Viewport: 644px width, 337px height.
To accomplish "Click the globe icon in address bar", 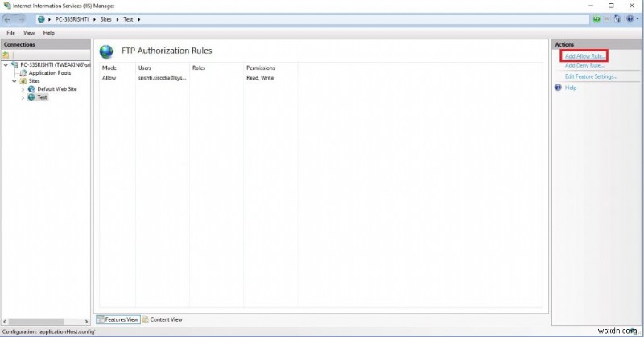I will 42,19.
